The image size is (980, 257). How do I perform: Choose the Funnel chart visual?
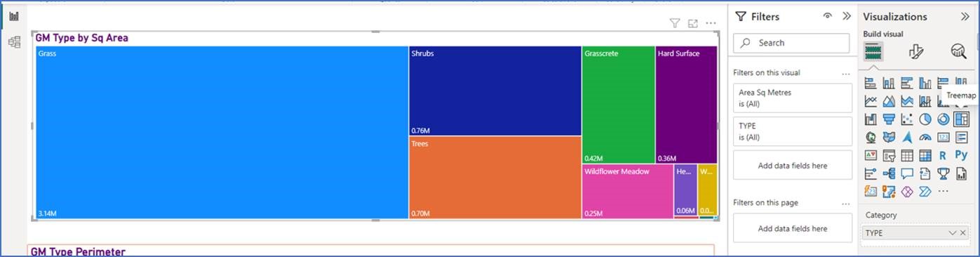889,119
